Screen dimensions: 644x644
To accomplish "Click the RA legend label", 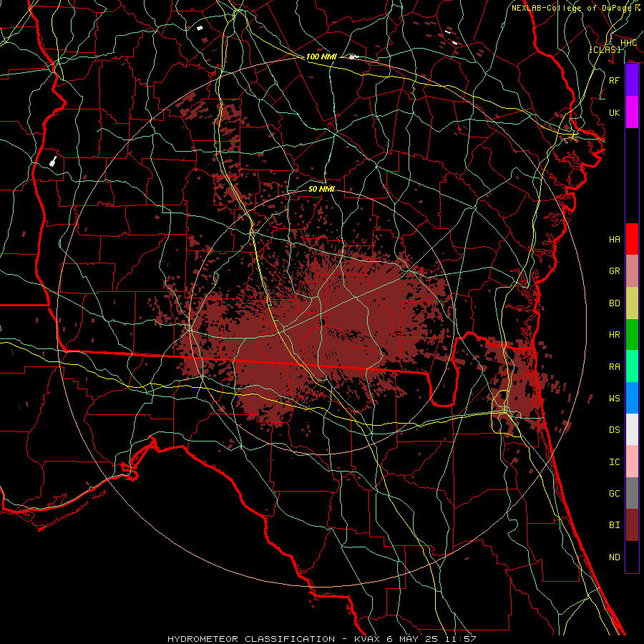I will click(615, 367).
